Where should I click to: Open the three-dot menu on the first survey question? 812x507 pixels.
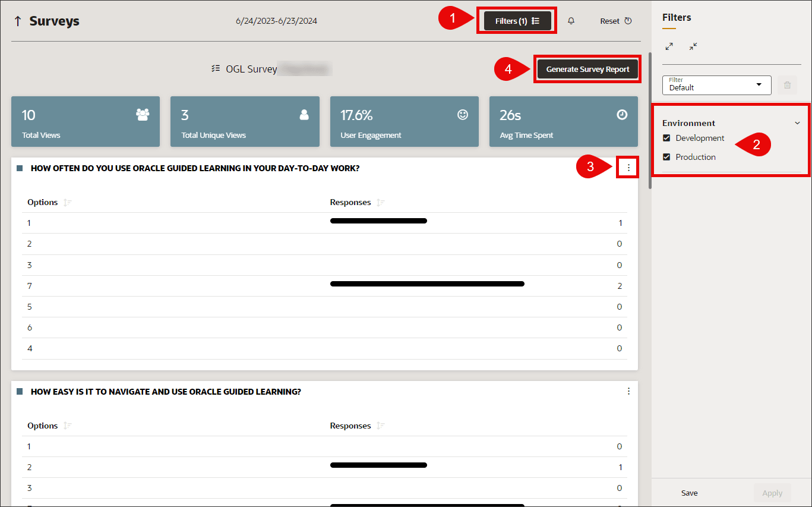(628, 168)
